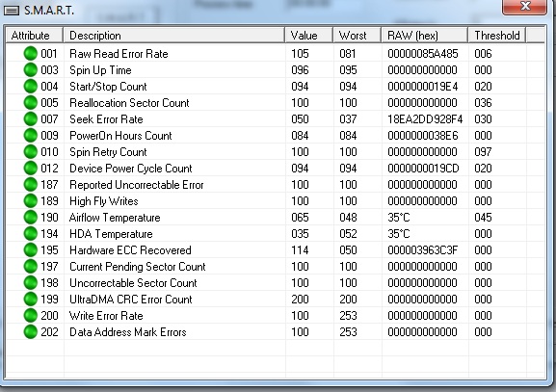The height and width of the screenshot is (392, 556).
Task: Click Threshold 036 in Reallocation Sector row
Action: tap(483, 103)
